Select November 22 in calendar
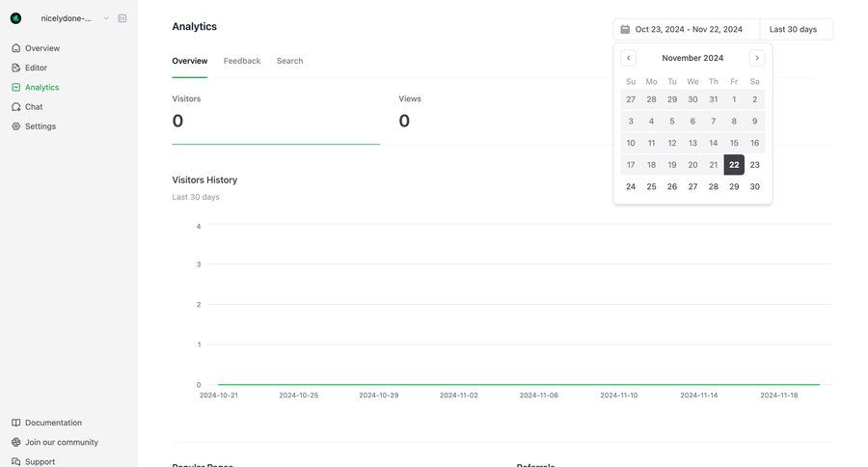 click(734, 165)
